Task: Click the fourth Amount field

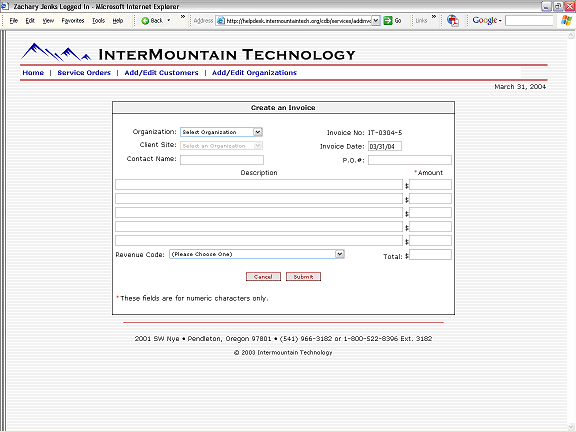Action: pos(431,226)
